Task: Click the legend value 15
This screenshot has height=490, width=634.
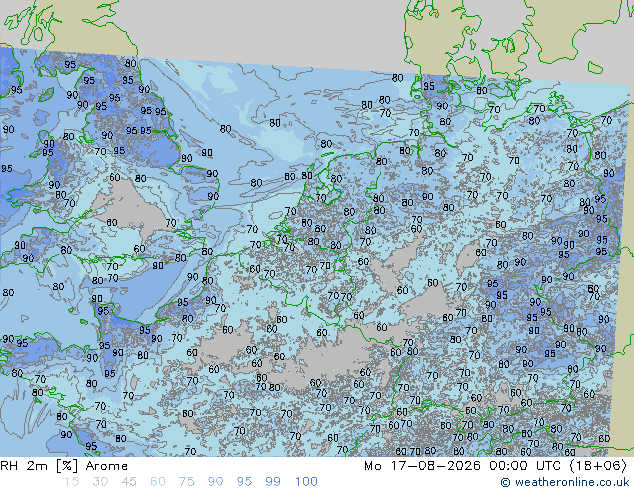Action: 71,482
